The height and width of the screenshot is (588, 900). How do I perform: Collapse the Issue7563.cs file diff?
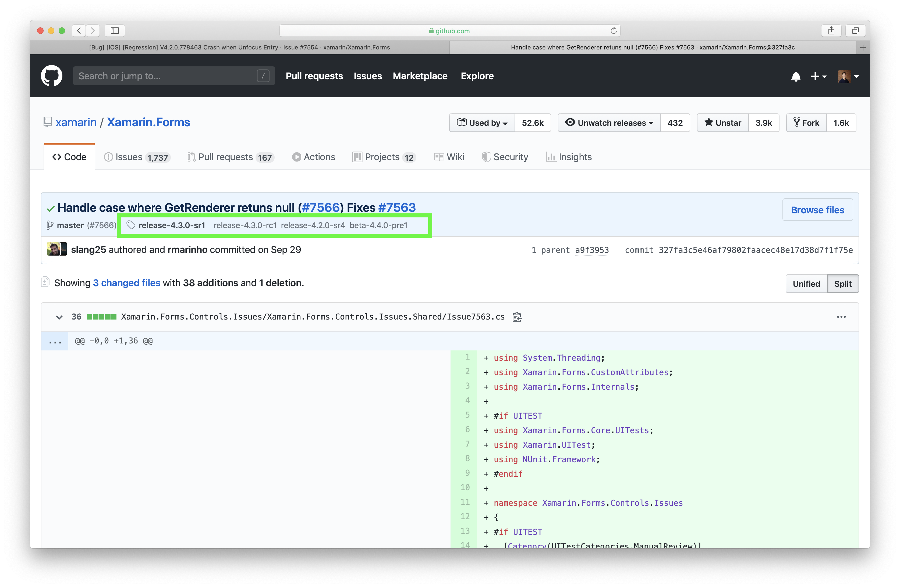tap(59, 317)
